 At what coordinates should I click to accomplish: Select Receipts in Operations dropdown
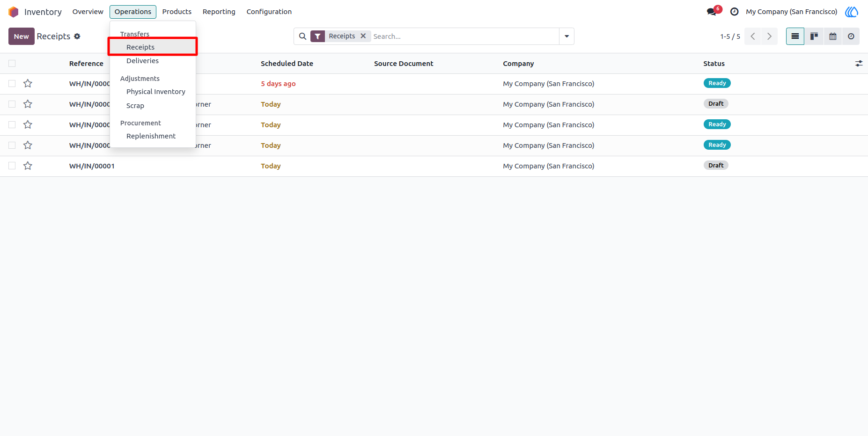point(153,47)
